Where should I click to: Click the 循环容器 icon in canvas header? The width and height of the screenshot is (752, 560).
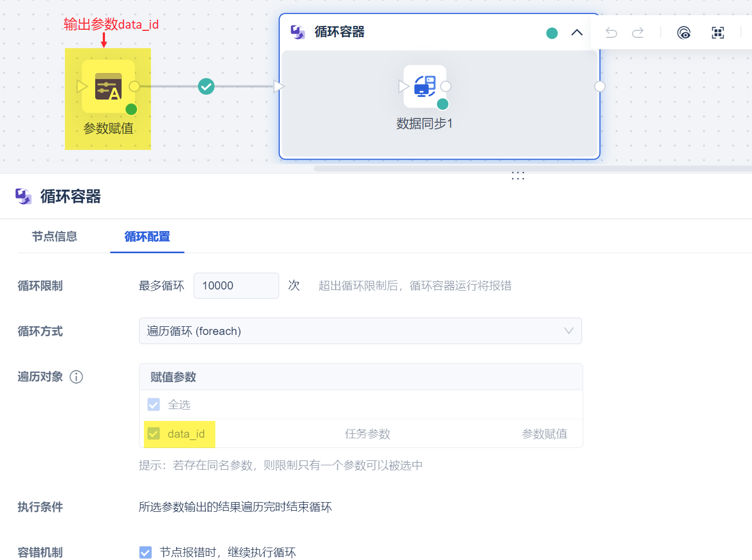(298, 32)
